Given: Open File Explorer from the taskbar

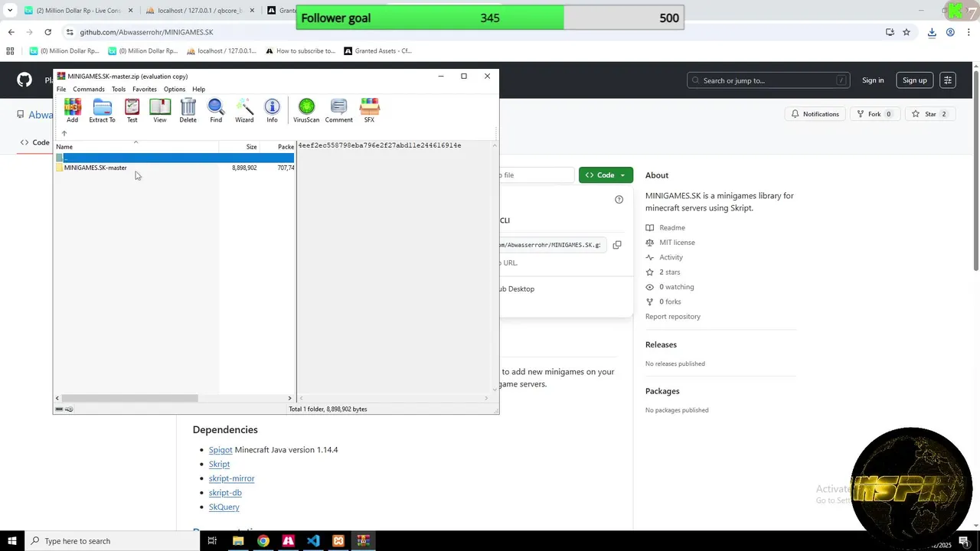Looking at the screenshot, I should pyautogui.click(x=238, y=541).
